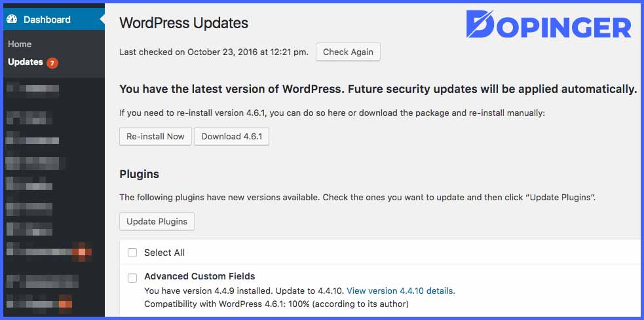
Task: Click the Update Plugins button
Action: [x=157, y=222]
